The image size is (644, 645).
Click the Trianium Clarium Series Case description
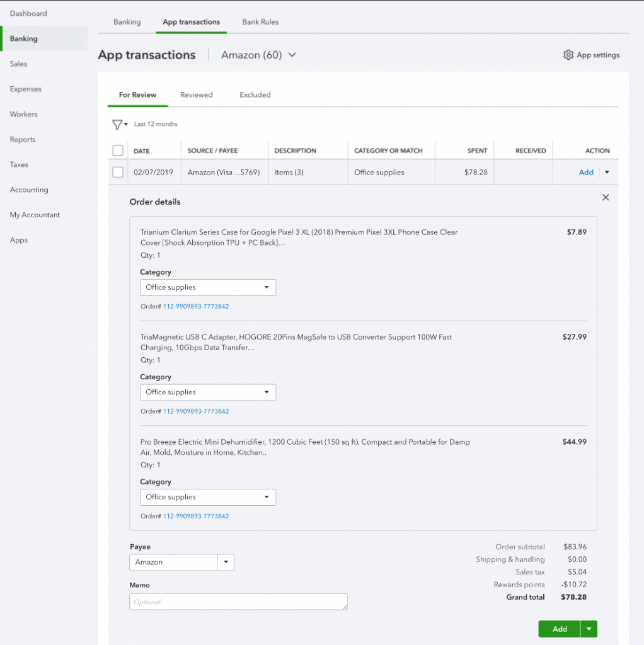tap(299, 237)
